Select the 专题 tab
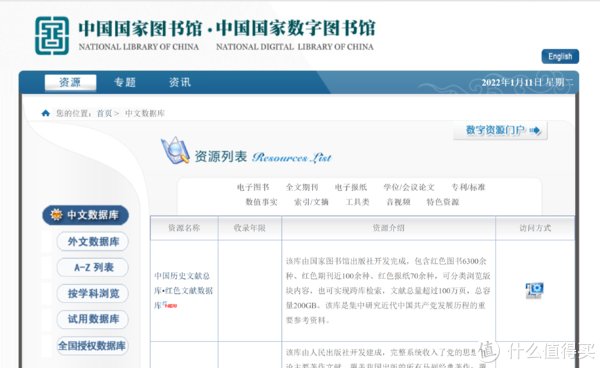This screenshot has width=600, height=368. click(125, 82)
